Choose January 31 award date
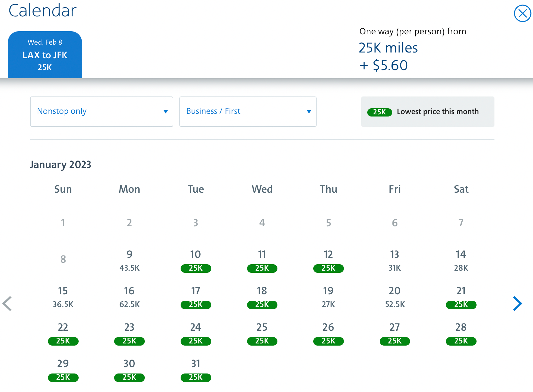 click(x=196, y=377)
